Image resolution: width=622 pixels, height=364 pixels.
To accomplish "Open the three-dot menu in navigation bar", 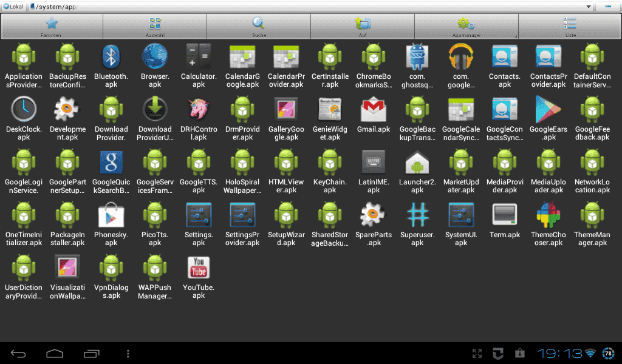I will pos(128,353).
